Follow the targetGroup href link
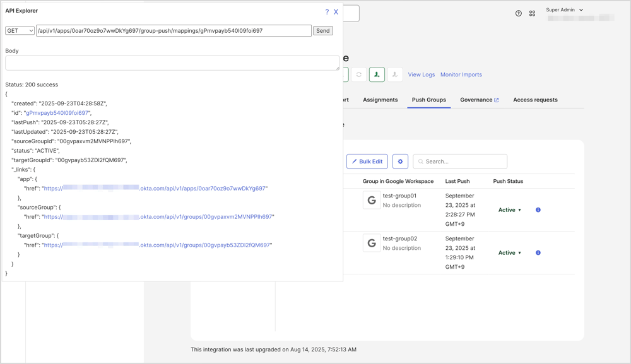The height and width of the screenshot is (364, 631). pos(157,245)
